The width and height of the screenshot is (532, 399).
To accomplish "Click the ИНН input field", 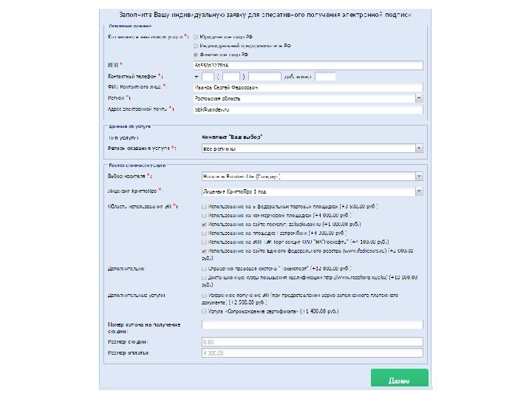I will point(307,65).
